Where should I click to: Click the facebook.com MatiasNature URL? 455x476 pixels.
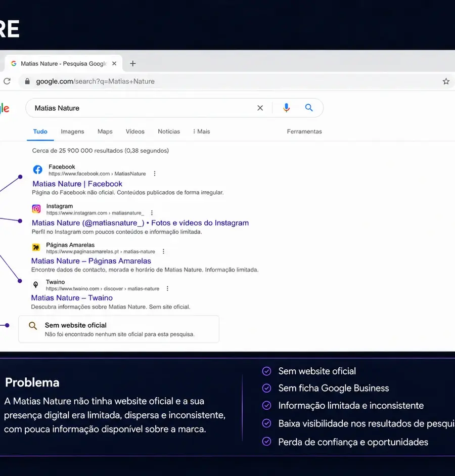click(x=97, y=174)
